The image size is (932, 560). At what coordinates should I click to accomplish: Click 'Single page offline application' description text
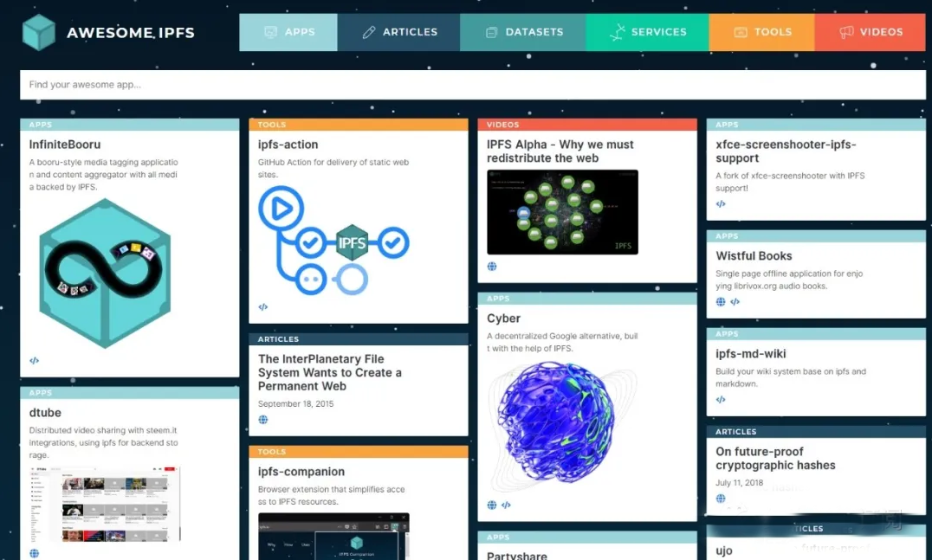[x=789, y=280]
